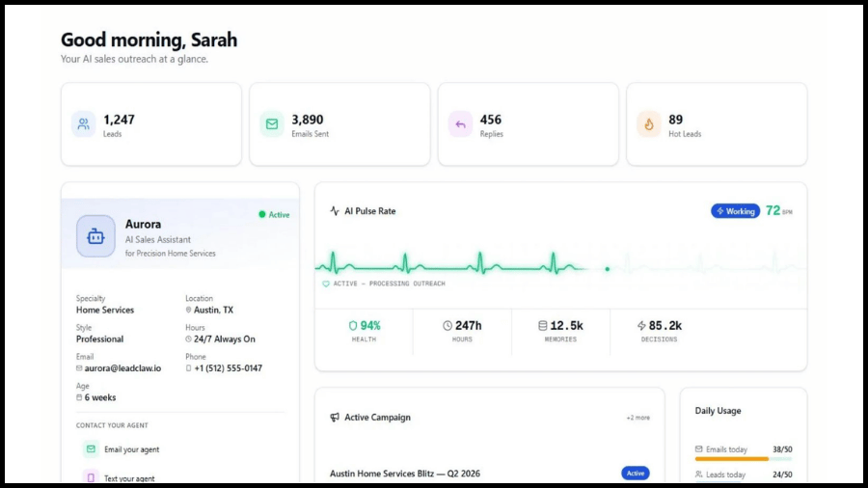This screenshot has height=488, width=868.
Task: Click the Active badge on Austin campaign
Action: (636, 474)
